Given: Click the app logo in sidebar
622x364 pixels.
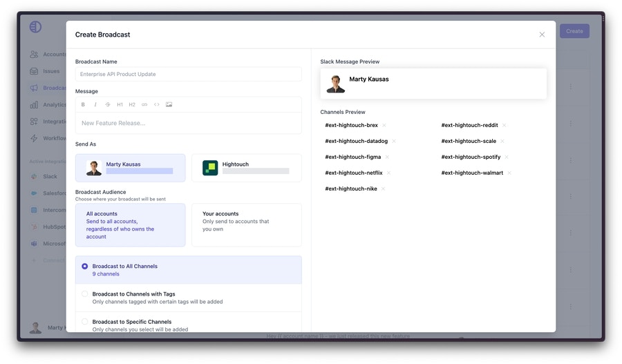Looking at the screenshot, I should 35,26.
